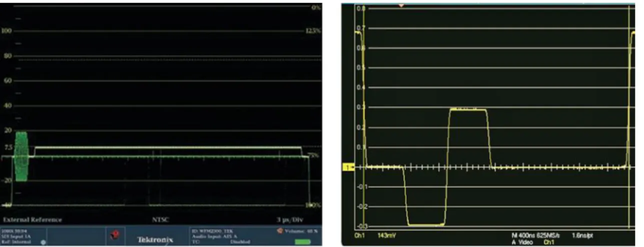
Task: Click the green color burst waveform
Action: [x=22, y=156]
